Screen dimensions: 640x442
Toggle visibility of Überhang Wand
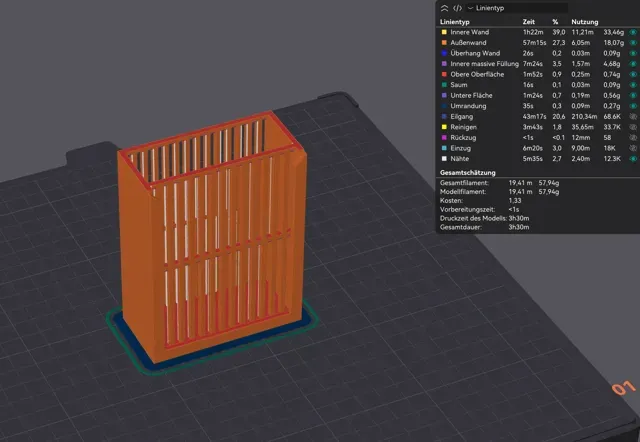633,53
